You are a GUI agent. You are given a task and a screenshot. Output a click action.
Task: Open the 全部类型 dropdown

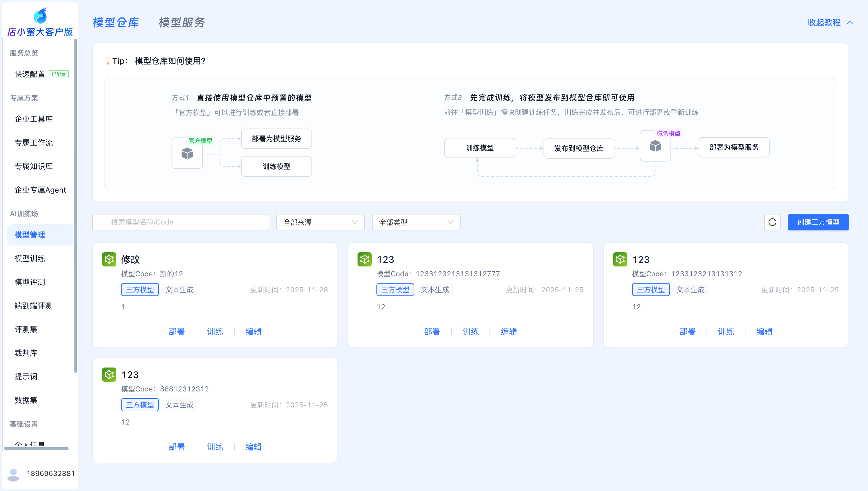416,222
